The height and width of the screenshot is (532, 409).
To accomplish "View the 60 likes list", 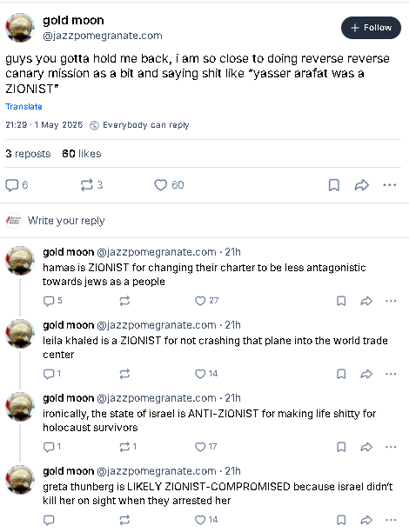I will click(x=82, y=154).
